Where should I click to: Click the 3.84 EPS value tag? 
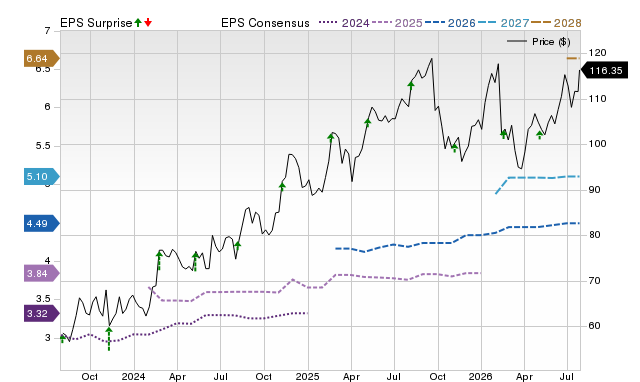(42, 273)
